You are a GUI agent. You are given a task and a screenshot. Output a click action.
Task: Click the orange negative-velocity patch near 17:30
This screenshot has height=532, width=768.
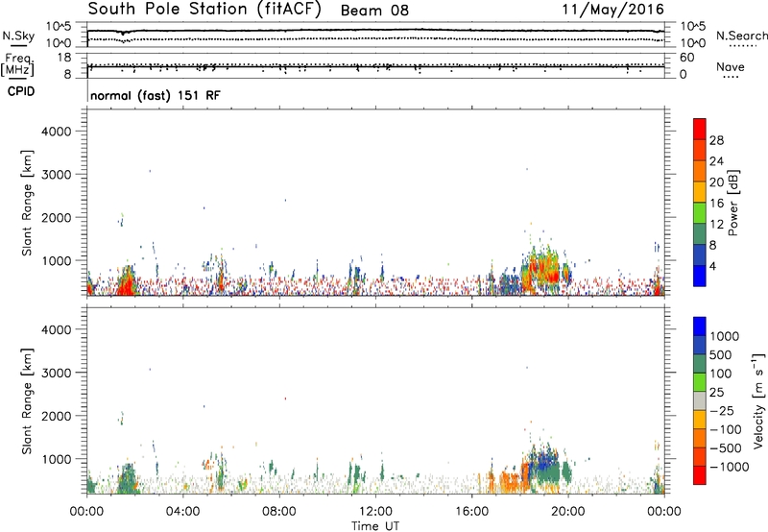[511, 482]
